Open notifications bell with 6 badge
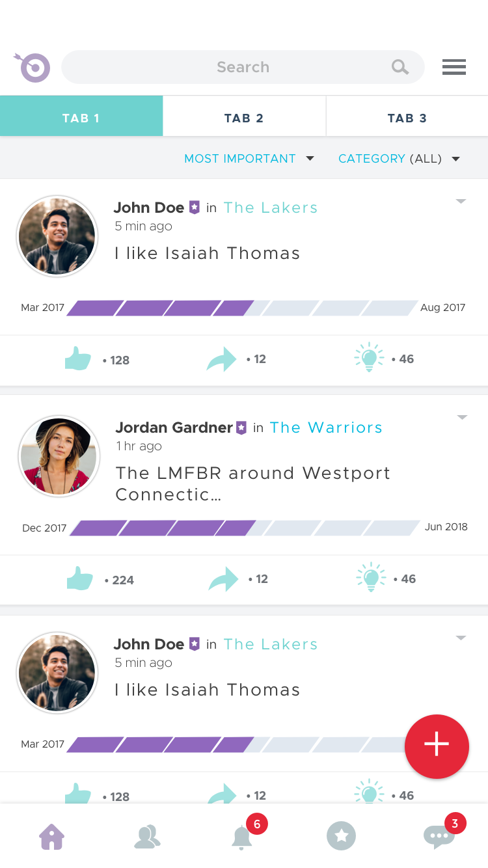 tap(243, 837)
